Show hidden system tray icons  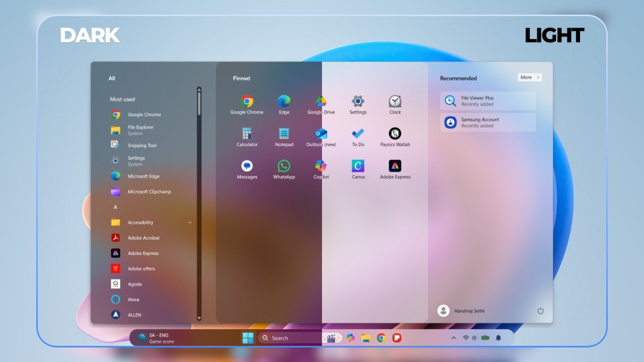pyautogui.click(x=453, y=338)
